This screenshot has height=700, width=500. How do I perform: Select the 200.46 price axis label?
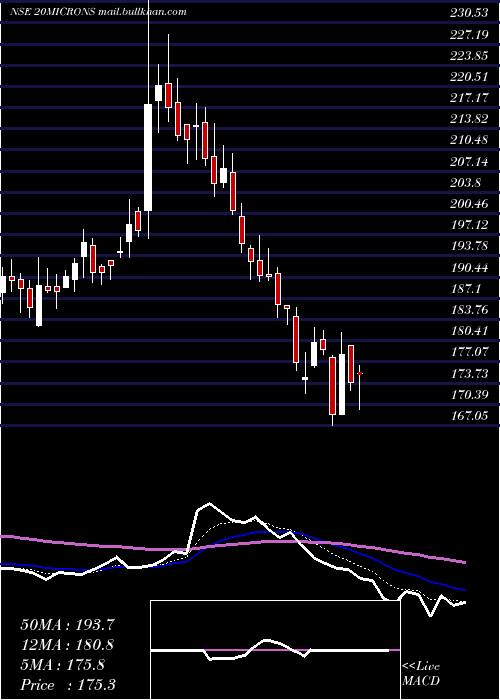[469, 204]
